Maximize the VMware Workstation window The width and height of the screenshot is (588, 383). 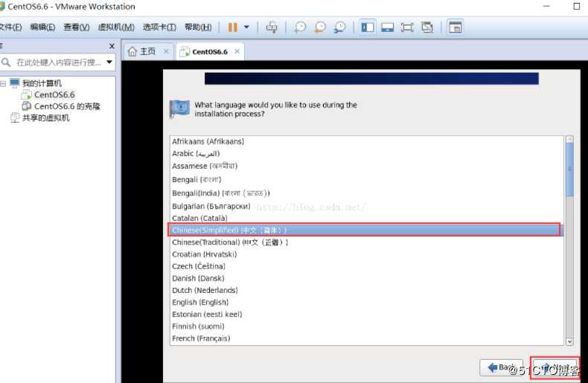(577, 7)
